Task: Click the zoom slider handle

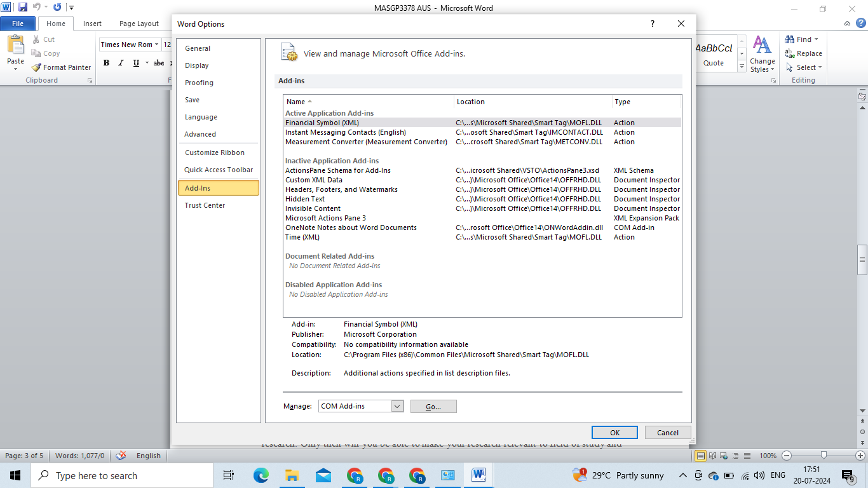Action: [824, 456]
